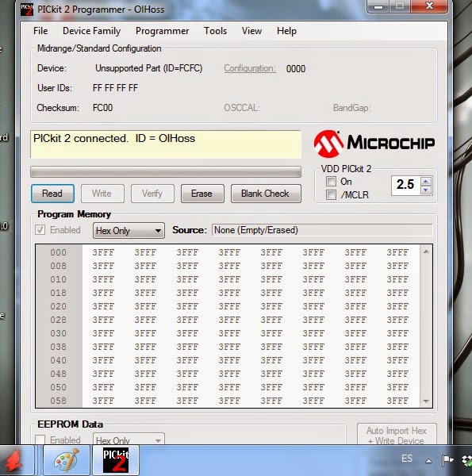The width and height of the screenshot is (472, 476).
Task: Toggle the VDD On checkbox
Action: point(331,182)
